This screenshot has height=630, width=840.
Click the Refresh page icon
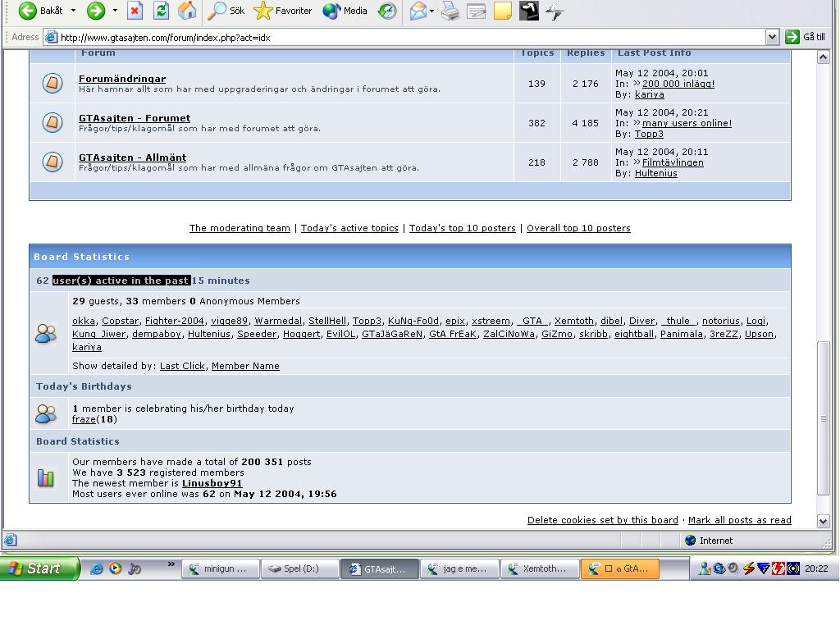pyautogui.click(x=162, y=11)
